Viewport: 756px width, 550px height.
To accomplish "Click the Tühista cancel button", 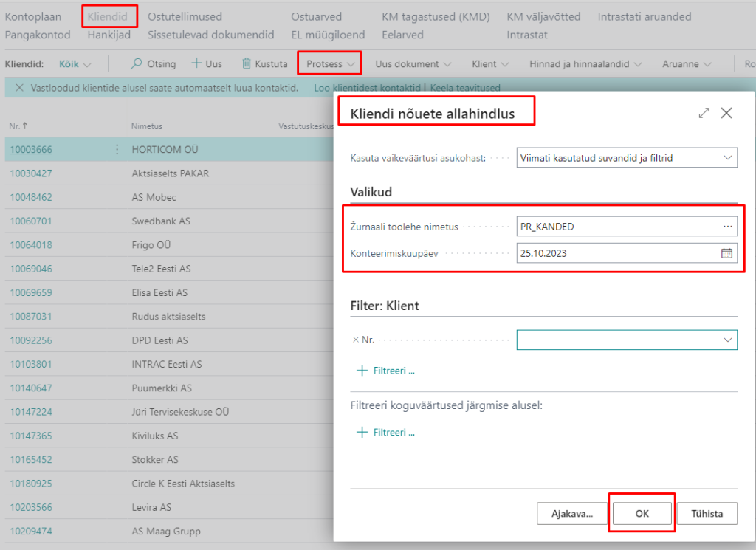I will (707, 513).
